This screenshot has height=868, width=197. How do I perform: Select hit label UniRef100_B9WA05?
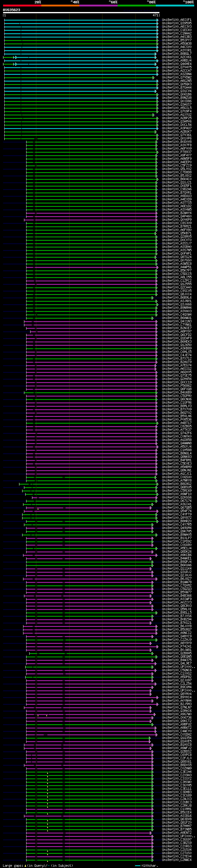[176, 535]
